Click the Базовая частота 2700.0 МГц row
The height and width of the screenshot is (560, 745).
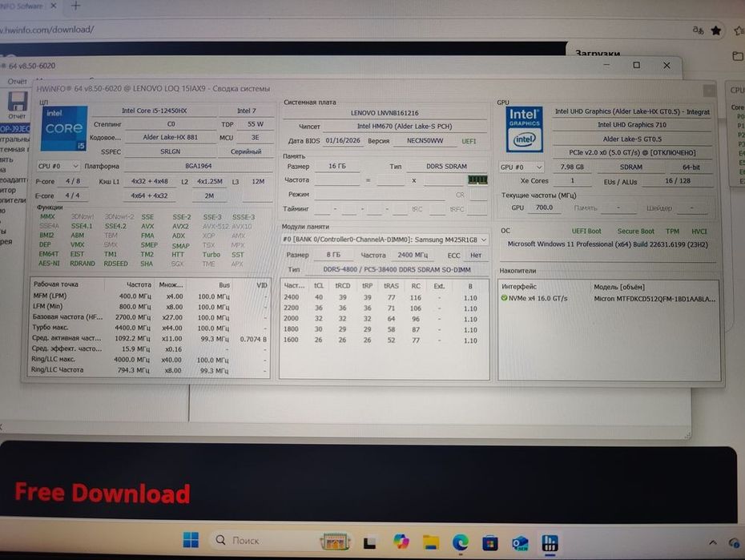(x=149, y=317)
